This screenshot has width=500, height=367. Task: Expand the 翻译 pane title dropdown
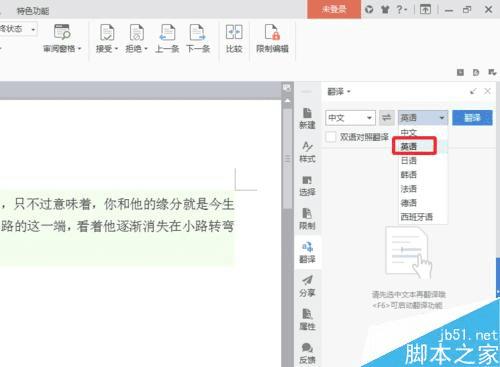pos(349,92)
